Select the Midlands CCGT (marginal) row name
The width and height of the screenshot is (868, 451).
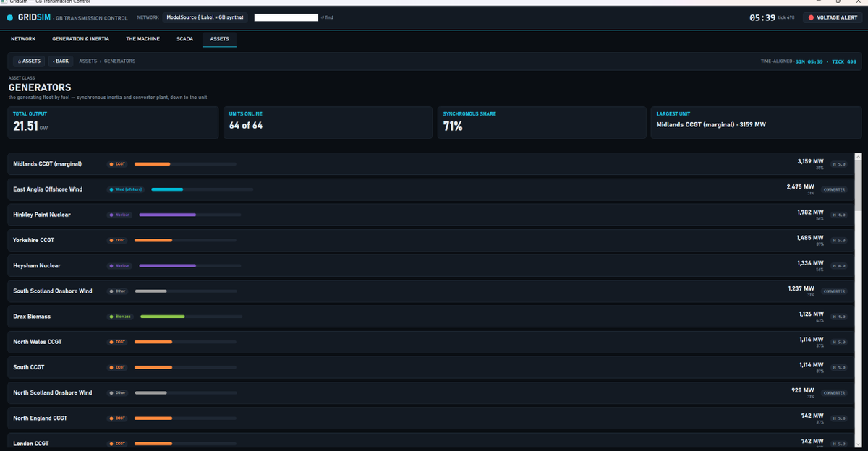coord(47,164)
